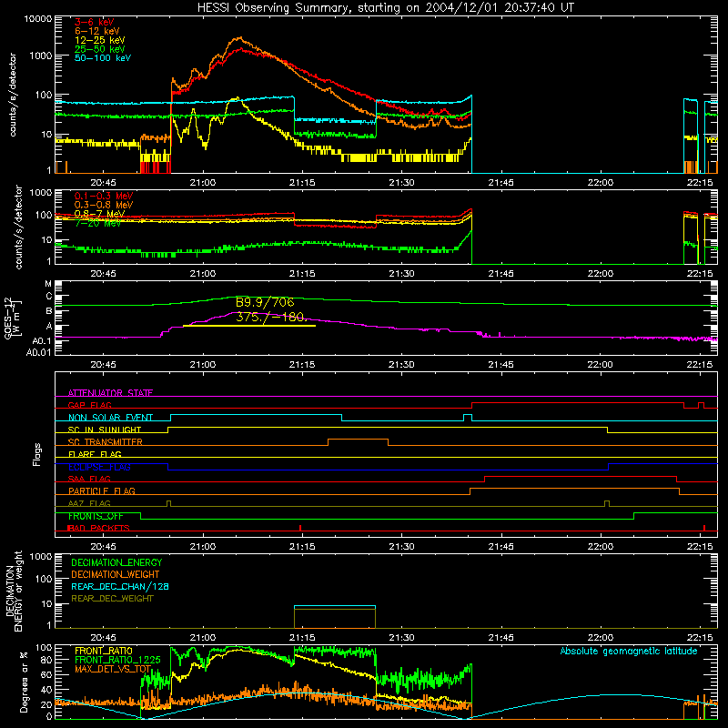
Task: Click the green 7-20 MeV legend entry
Action: pos(97,223)
